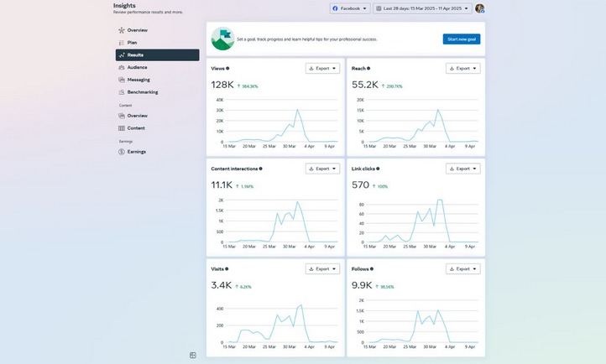Collapse sidebar using bottom panel icon

click(x=193, y=355)
